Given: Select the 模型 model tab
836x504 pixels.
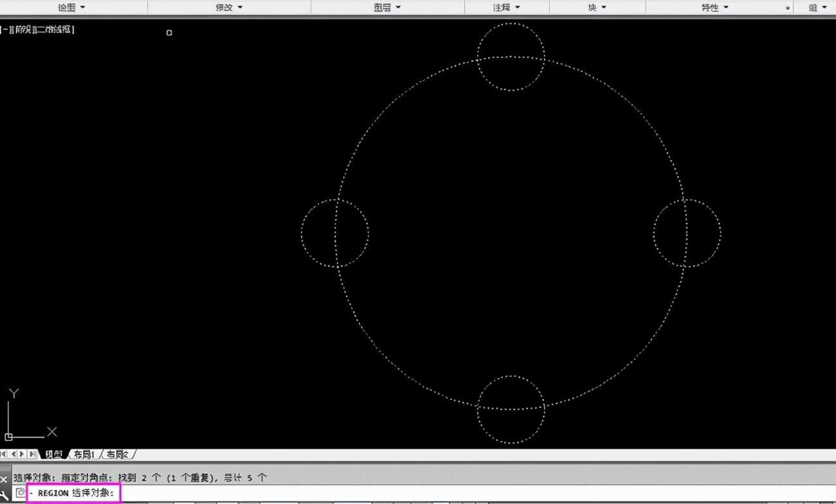Looking at the screenshot, I should click(x=55, y=455).
